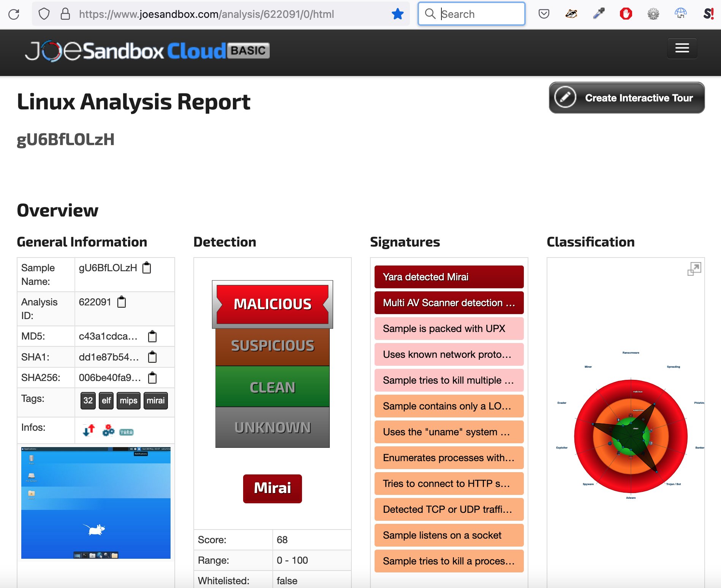721x588 pixels.
Task: Click the SUSPICIOUS detection level
Action: pos(272,346)
